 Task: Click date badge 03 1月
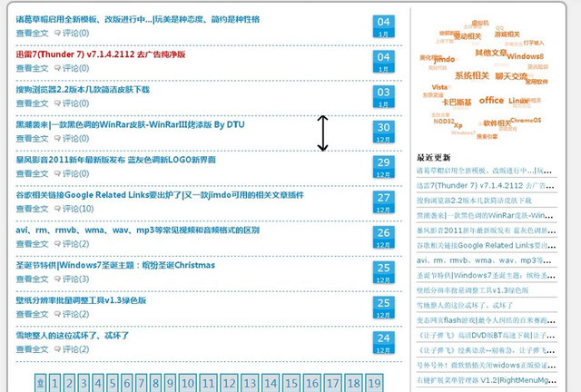click(x=383, y=97)
